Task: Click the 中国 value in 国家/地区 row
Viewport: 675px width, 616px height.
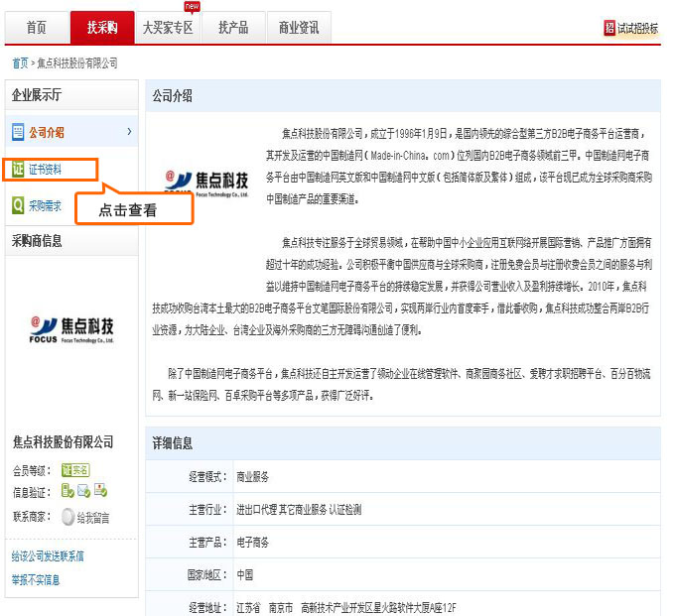Action: pyautogui.click(x=245, y=575)
